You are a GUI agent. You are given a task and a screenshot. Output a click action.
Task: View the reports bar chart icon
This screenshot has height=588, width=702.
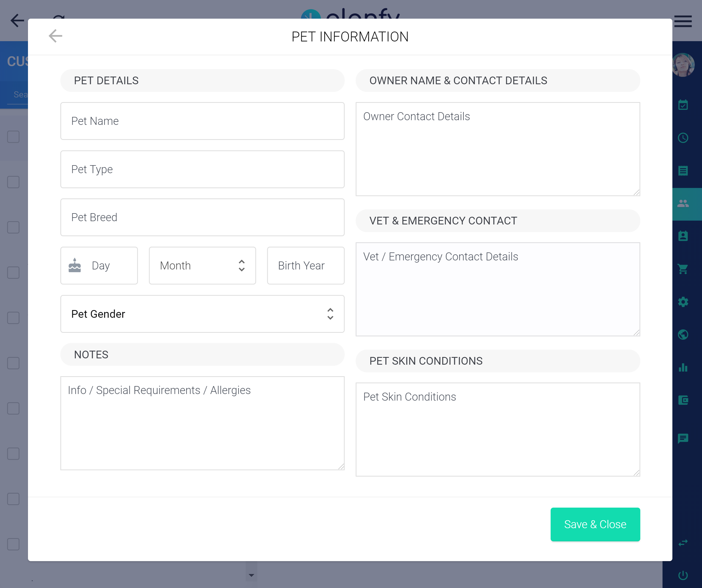coord(683,368)
